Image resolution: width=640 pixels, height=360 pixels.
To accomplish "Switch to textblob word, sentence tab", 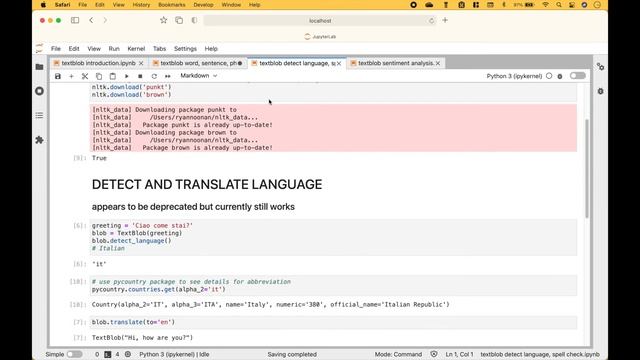I will click(198, 63).
